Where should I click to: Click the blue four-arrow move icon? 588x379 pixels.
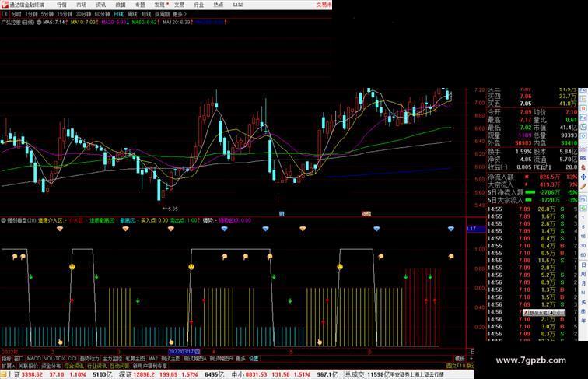pyautogui.click(x=583, y=177)
